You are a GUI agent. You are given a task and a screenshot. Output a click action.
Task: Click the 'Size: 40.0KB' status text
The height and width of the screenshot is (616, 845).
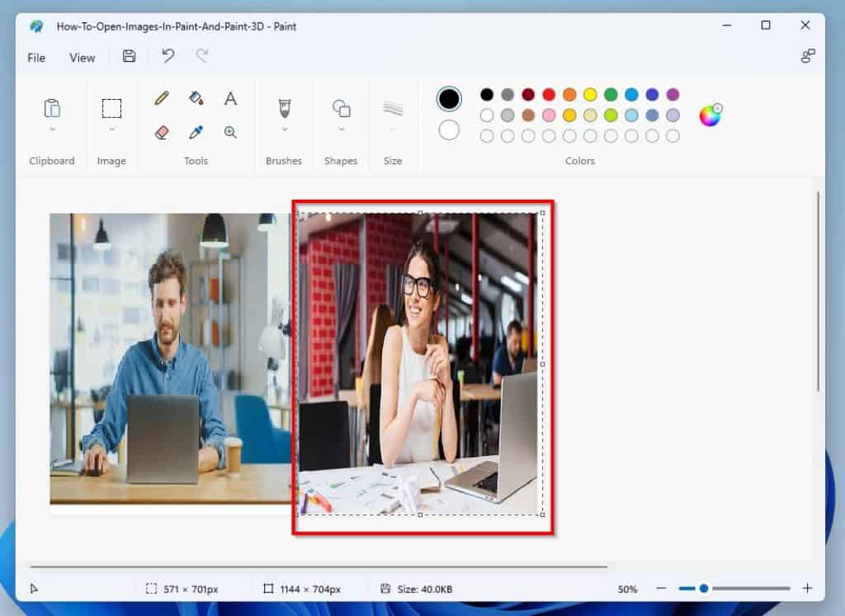(425, 589)
